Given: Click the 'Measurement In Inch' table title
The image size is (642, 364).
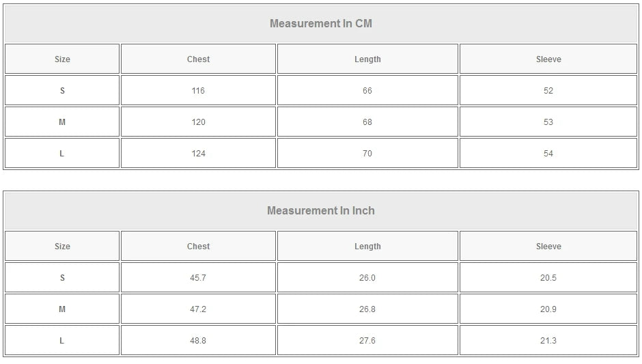Looking at the screenshot, I should coord(320,211).
